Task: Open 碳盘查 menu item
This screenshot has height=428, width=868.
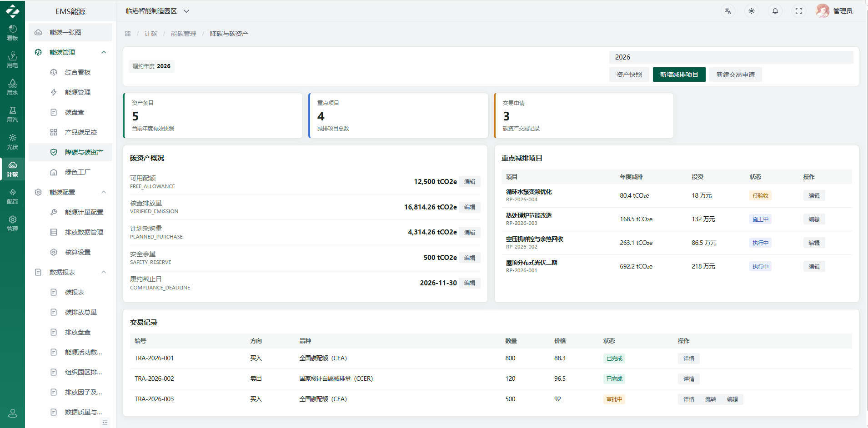Action: [70, 112]
